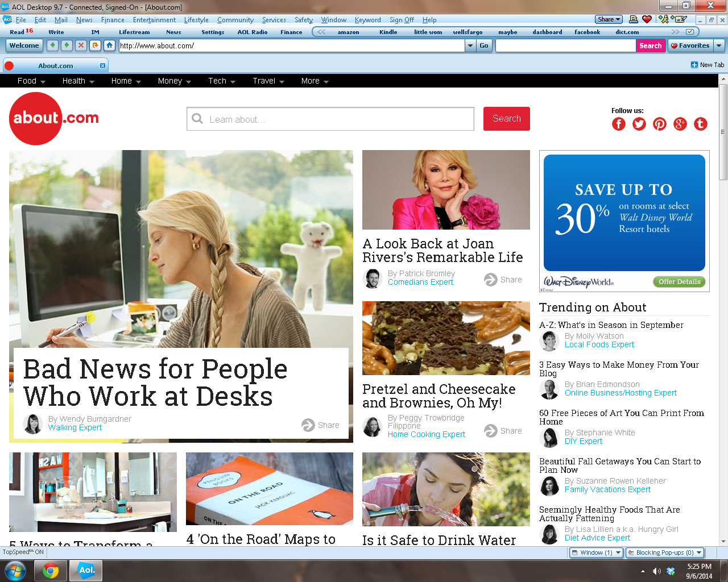This screenshot has width=728, height=582.
Task: Open the Entertainment menu
Action: [x=154, y=20]
